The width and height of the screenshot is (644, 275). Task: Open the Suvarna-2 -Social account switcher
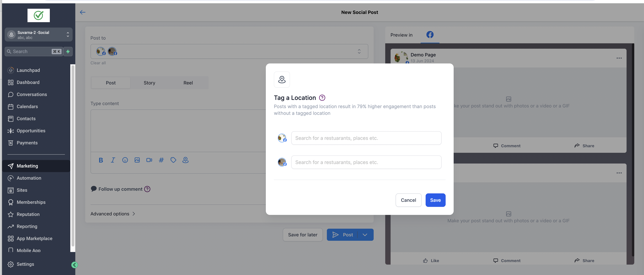tap(39, 35)
